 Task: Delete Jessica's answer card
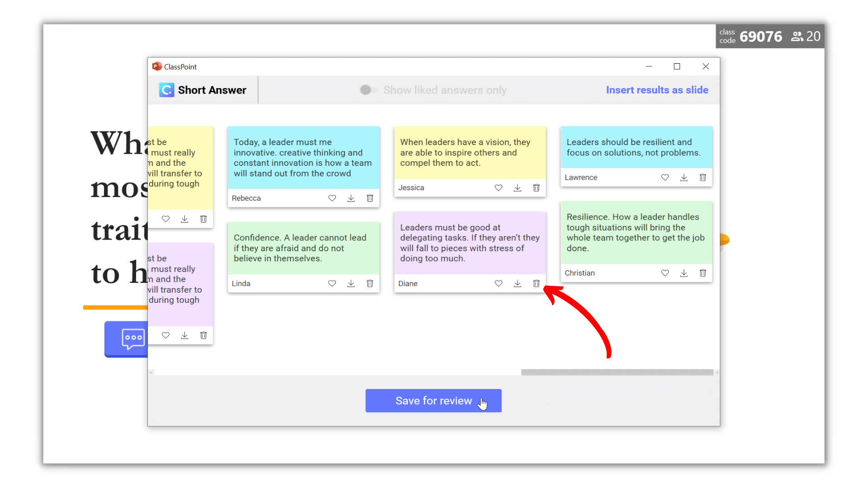(x=536, y=188)
